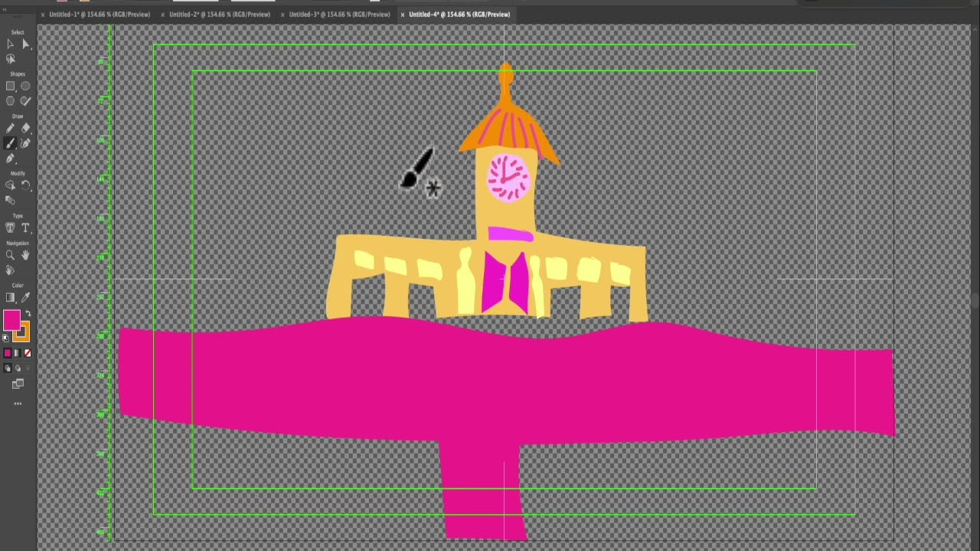This screenshot has width=980, height=551.
Task: Switch to Untitled-2 document tab
Action: coord(220,15)
